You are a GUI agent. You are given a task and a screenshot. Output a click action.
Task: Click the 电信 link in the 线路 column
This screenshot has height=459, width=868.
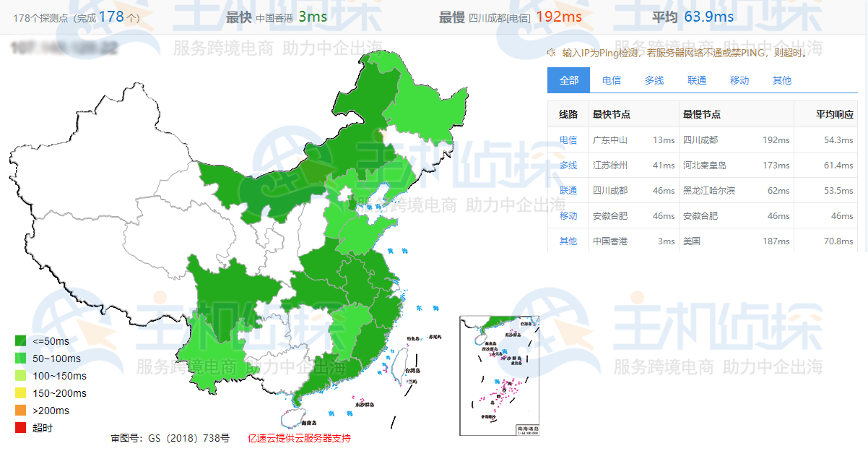point(568,140)
